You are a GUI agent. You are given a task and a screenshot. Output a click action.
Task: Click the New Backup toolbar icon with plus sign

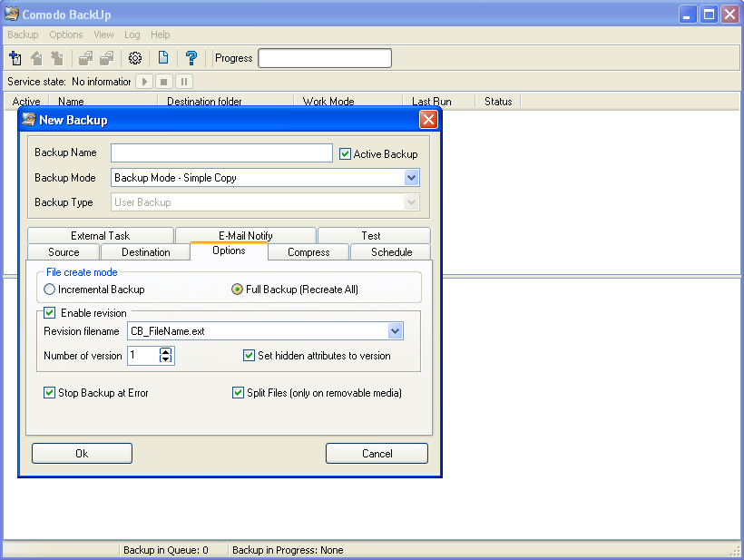pos(15,58)
